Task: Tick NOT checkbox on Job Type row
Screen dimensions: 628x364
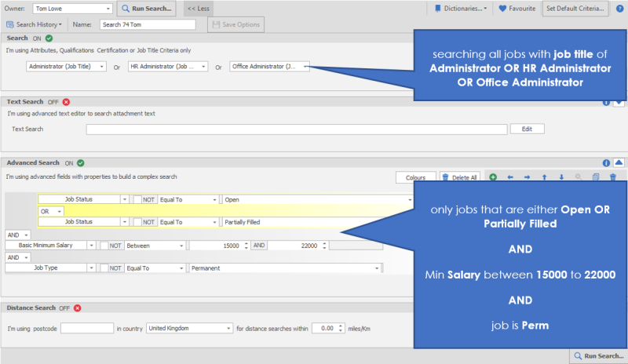Action: (x=104, y=268)
